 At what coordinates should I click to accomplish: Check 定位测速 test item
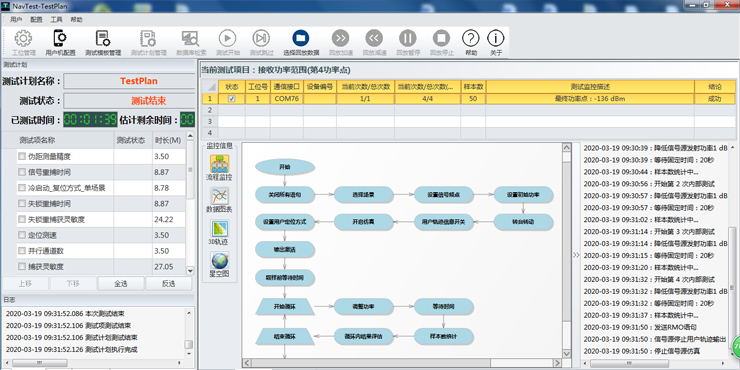(x=22, y=235)
